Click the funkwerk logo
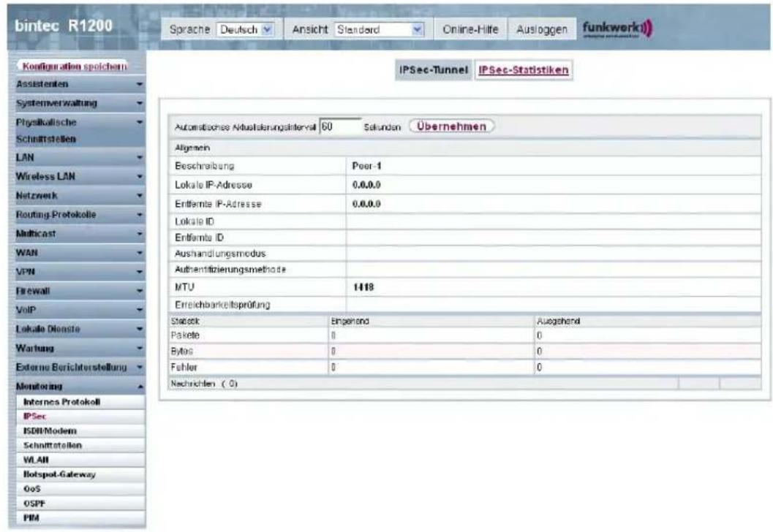Screen dimensions: 773x532 (x=617, y=28)
